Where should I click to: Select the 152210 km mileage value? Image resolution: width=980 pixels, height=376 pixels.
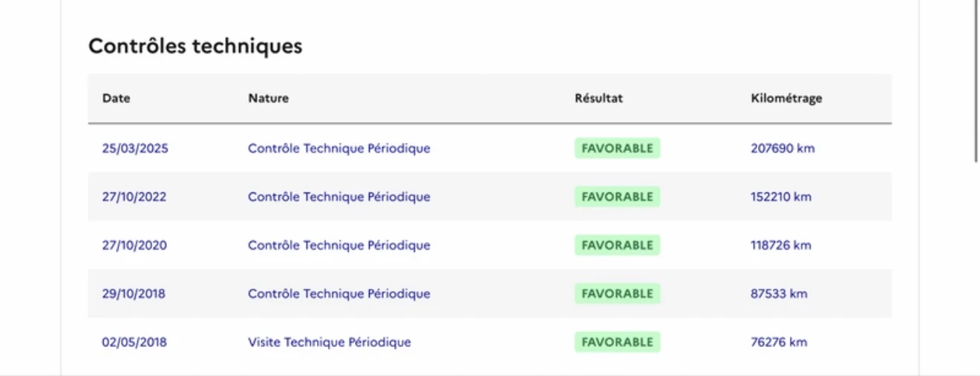tap(781, 197)
